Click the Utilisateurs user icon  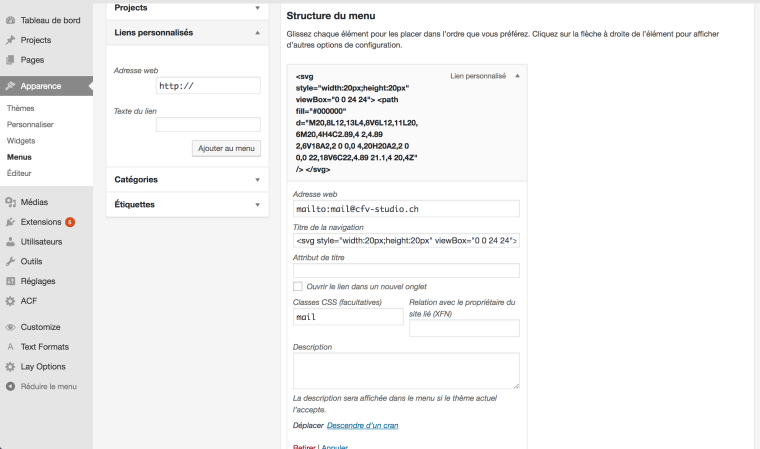[10, 242]
